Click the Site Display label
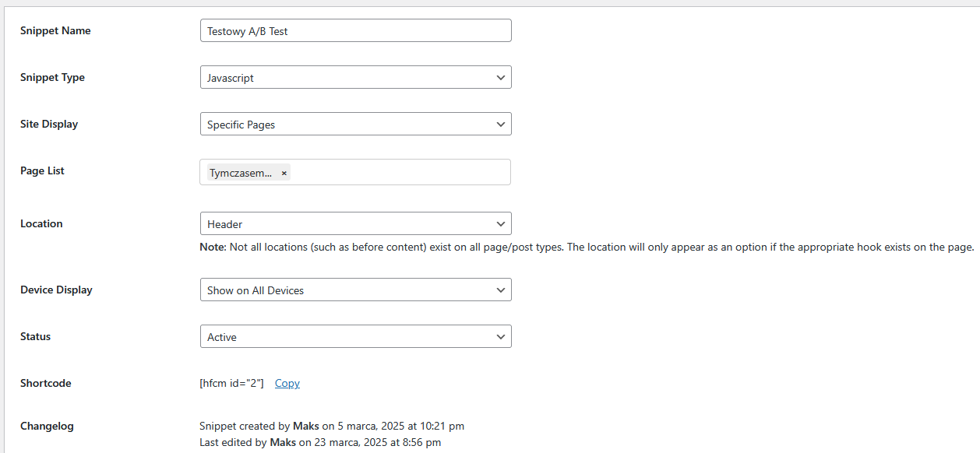 click(x=49, y=124)
